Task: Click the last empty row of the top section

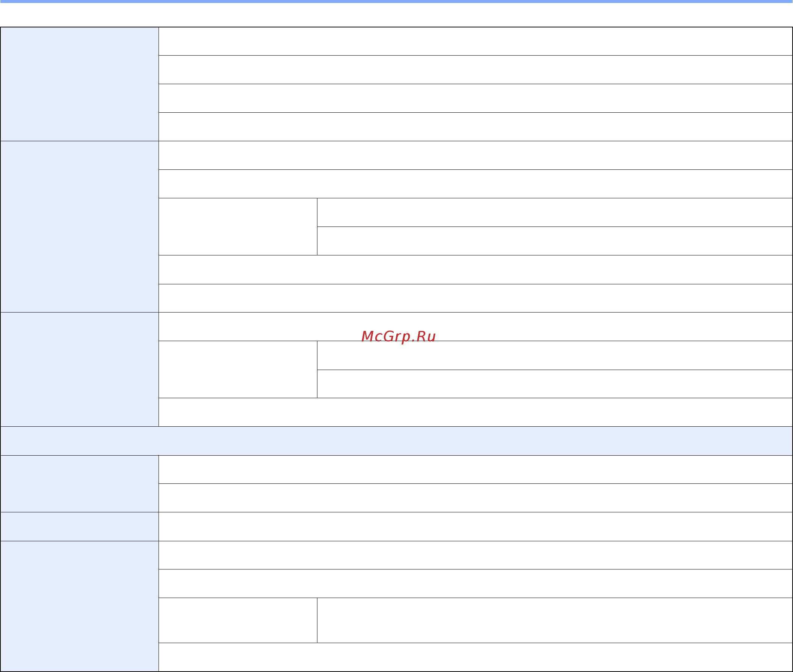Action: 475,127
